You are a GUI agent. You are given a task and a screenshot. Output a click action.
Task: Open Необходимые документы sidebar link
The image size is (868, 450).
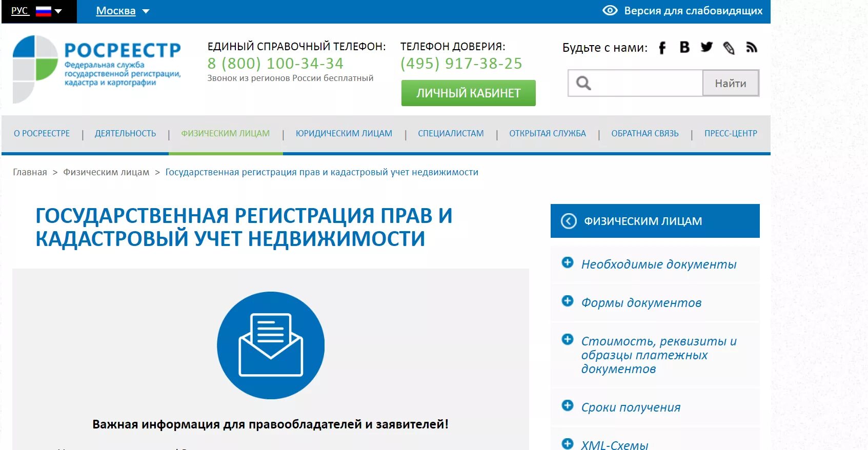[658, 264]
